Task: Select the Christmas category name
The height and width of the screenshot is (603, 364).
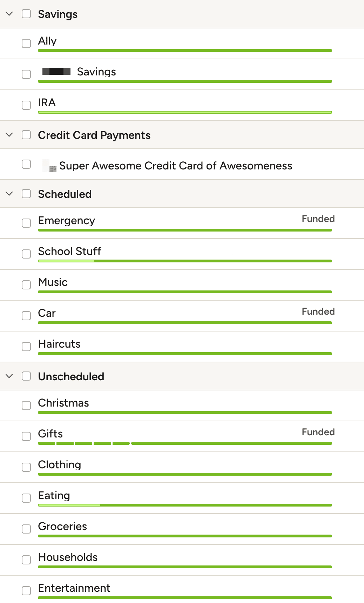Action: coord(63,403)
